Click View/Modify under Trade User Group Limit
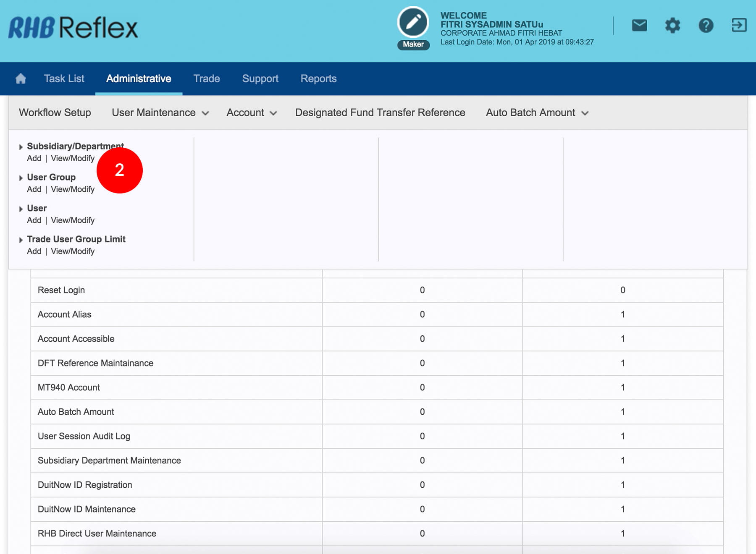 (73, 251)
